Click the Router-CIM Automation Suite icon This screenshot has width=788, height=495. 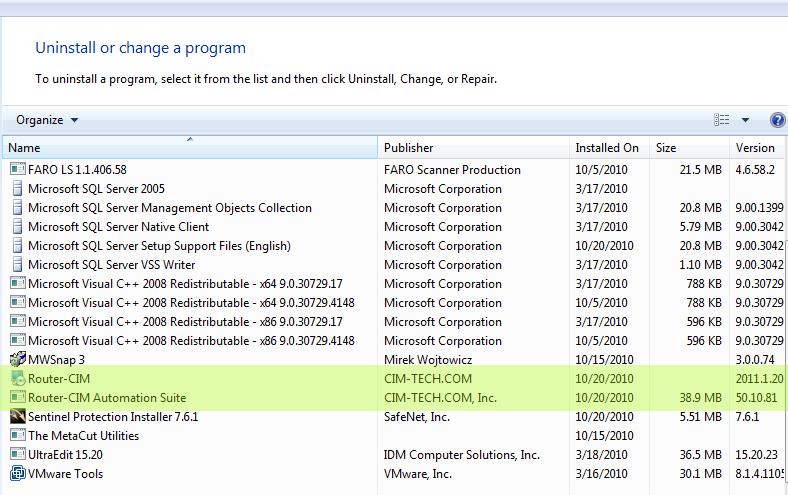pos(18,398)
